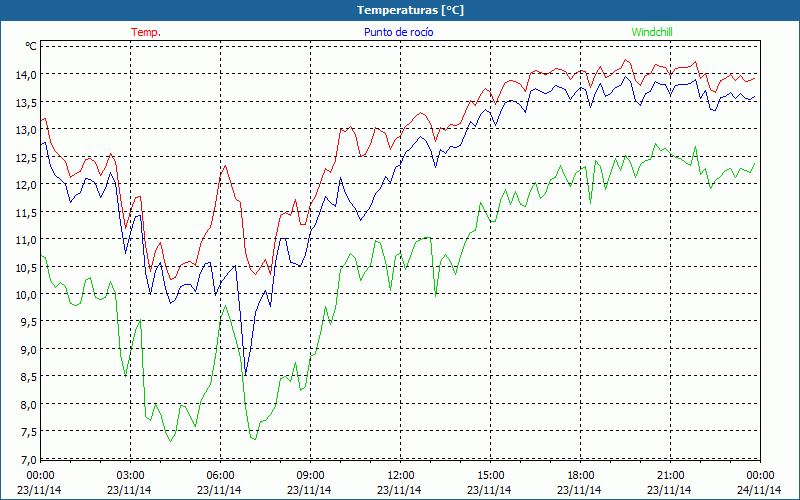Image resolution: width=800 pixels, height=500 pixels.
Task: Click the '14,0' y-axis value
Action: tap(26, 74)
